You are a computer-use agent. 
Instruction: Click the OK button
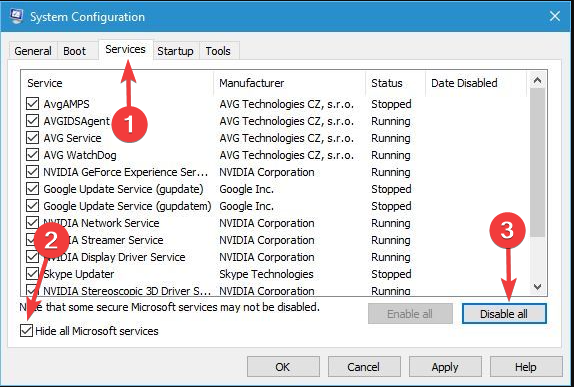point(283,367)
